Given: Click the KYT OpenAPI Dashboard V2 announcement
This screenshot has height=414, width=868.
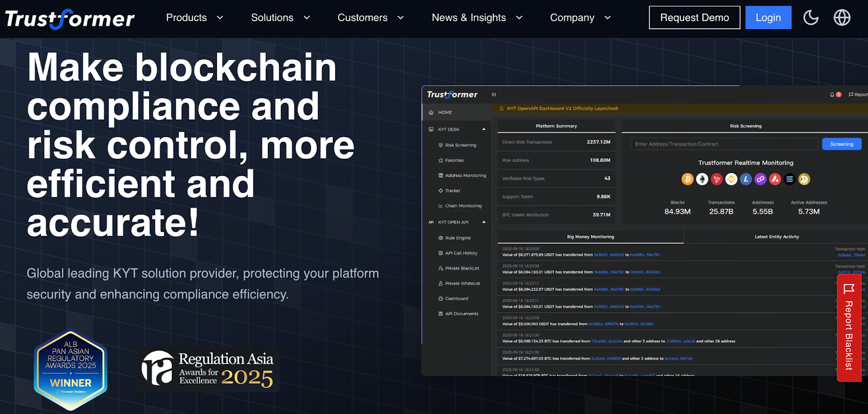Looking at the screenshot, I should pos(562,108).
